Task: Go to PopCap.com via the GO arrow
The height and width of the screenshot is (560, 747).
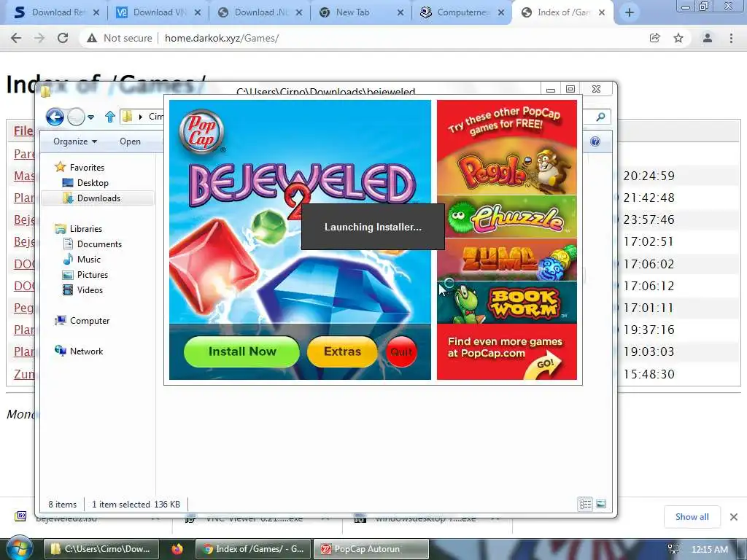Action: coord(544,366)
